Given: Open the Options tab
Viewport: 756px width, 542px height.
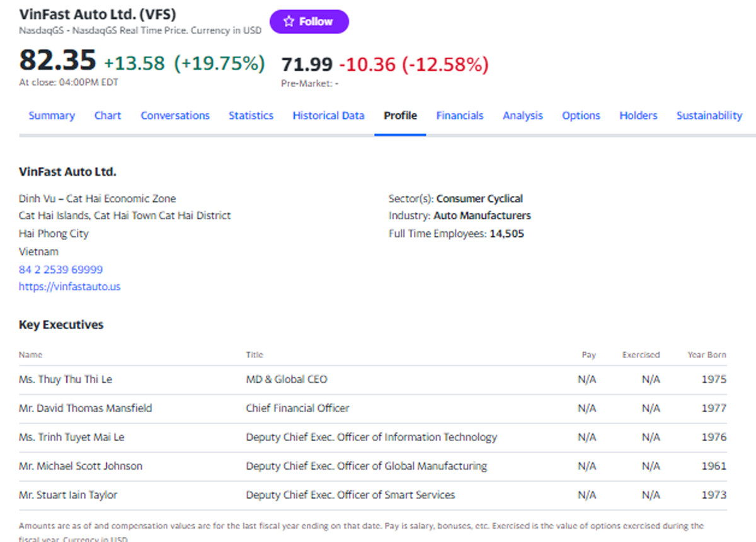Looking at the screenshot, I should pyautogui.click(x=581, y=115).
